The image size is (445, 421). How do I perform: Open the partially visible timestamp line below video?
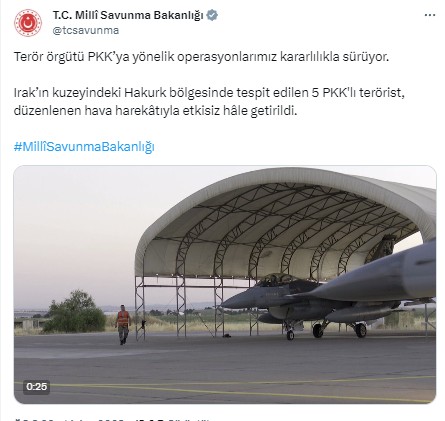click(113, 419)
